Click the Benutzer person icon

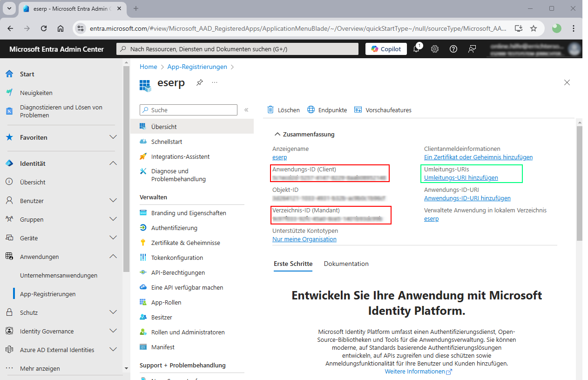coord(9,201)
